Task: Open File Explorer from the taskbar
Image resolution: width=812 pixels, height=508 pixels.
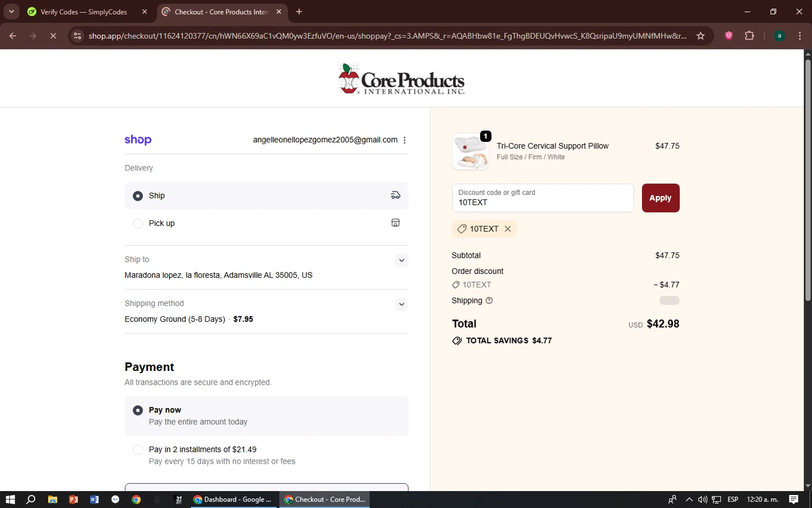Action: (x=53, y=499)
